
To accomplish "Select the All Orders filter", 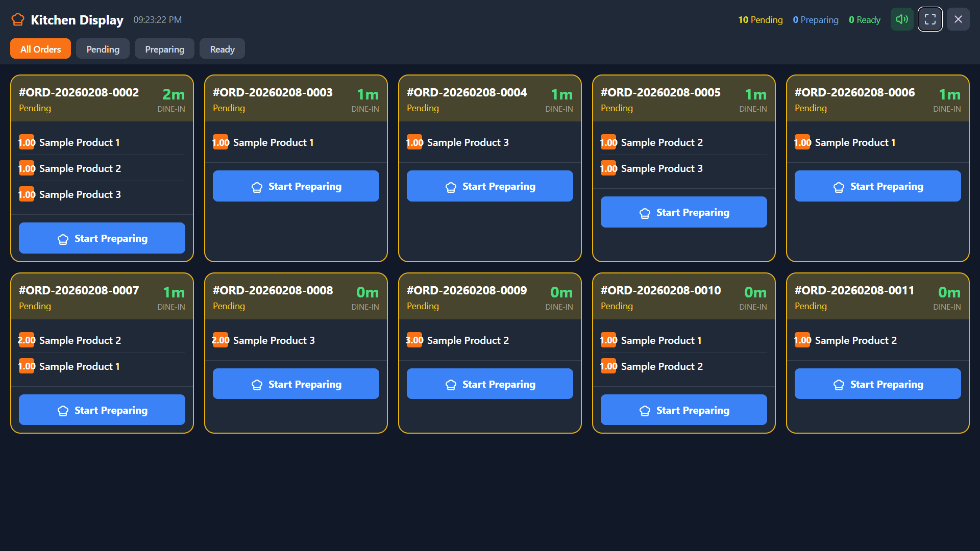I will 40,48.
